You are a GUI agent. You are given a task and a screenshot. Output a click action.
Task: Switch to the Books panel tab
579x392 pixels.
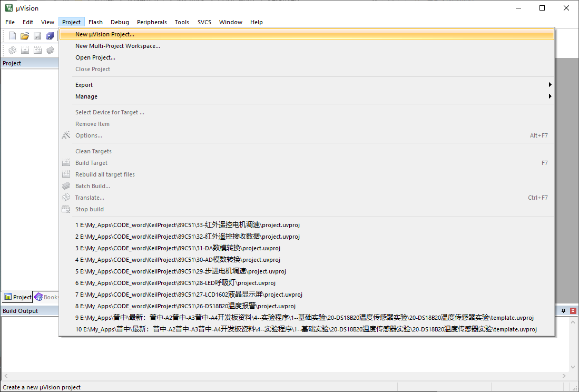(46, 297)
